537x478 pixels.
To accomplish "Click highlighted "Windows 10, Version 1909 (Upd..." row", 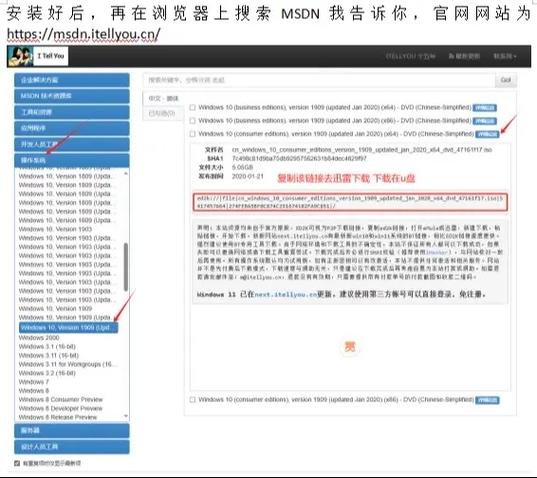I will click(x=68, y=328).
